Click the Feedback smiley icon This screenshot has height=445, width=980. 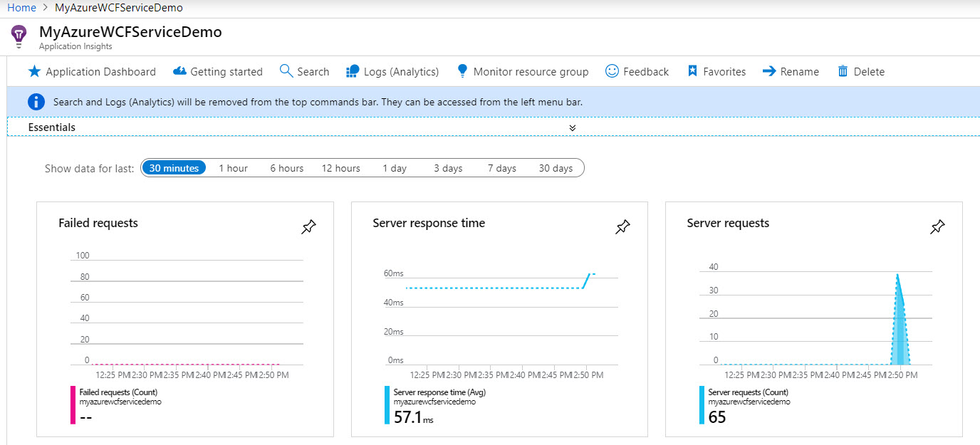click(x=612, y=71)
